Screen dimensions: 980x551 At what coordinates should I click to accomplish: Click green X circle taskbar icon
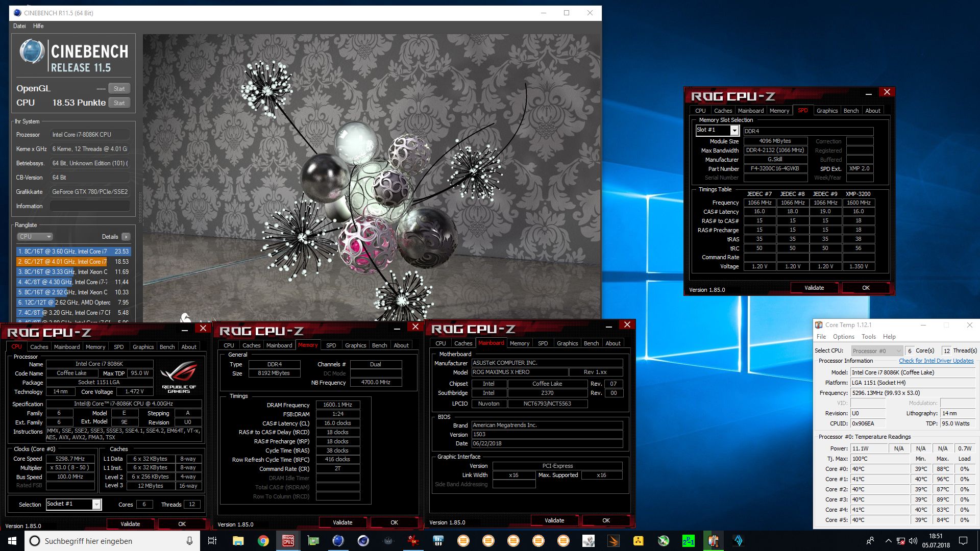(x=664, y=541)
